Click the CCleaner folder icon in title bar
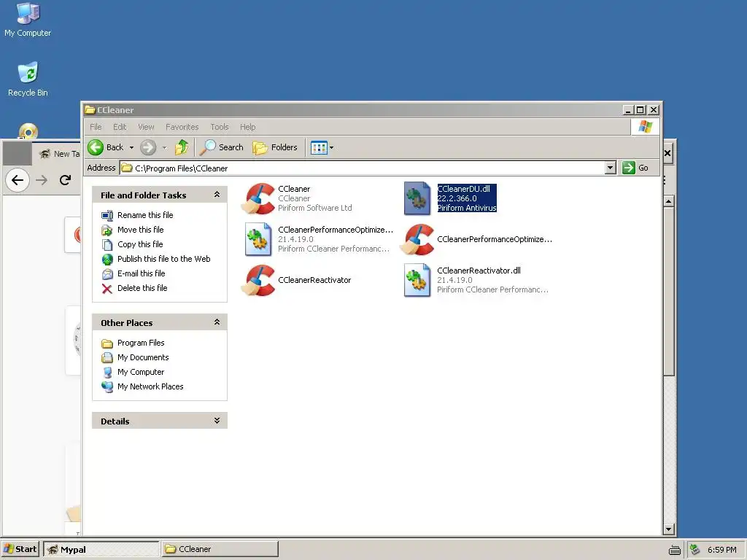 pyautogui.click(x=90, y=110)
